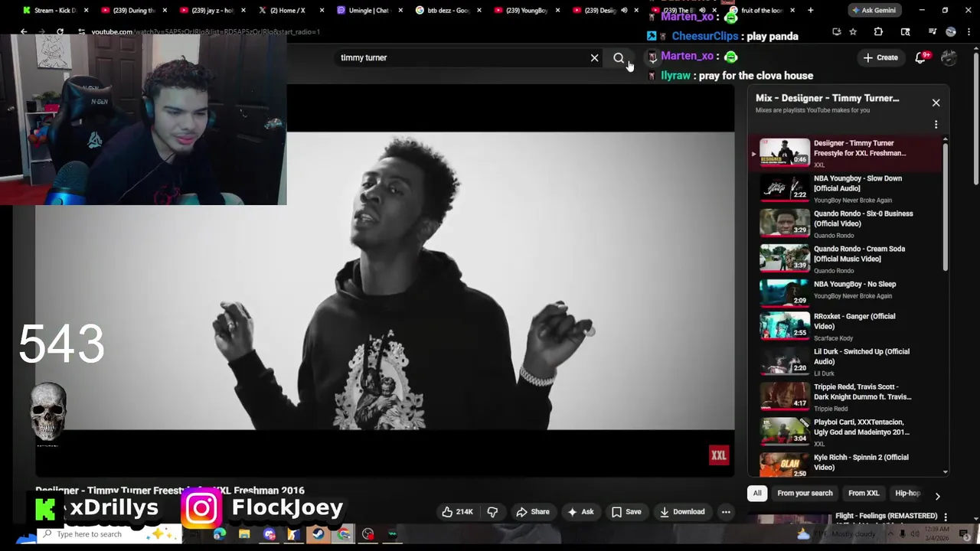980x551 pixels.
Task: Select the 'All' filter chip
Action: 757,494
